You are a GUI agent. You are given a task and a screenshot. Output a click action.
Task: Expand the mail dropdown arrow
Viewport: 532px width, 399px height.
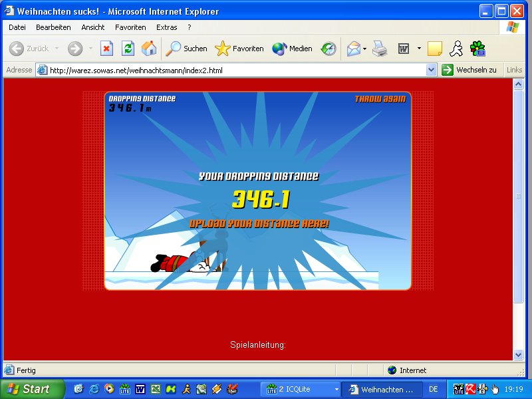click(364, 49)
